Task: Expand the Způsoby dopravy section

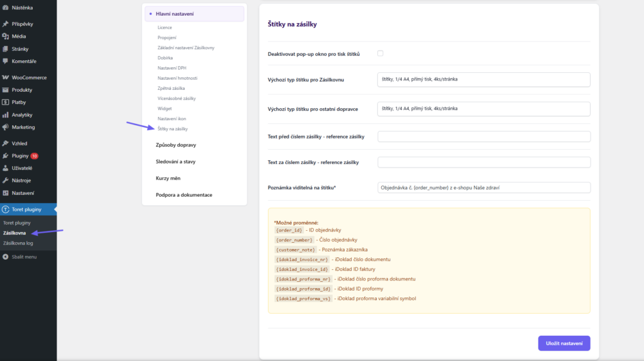Action: click(176, 145)
